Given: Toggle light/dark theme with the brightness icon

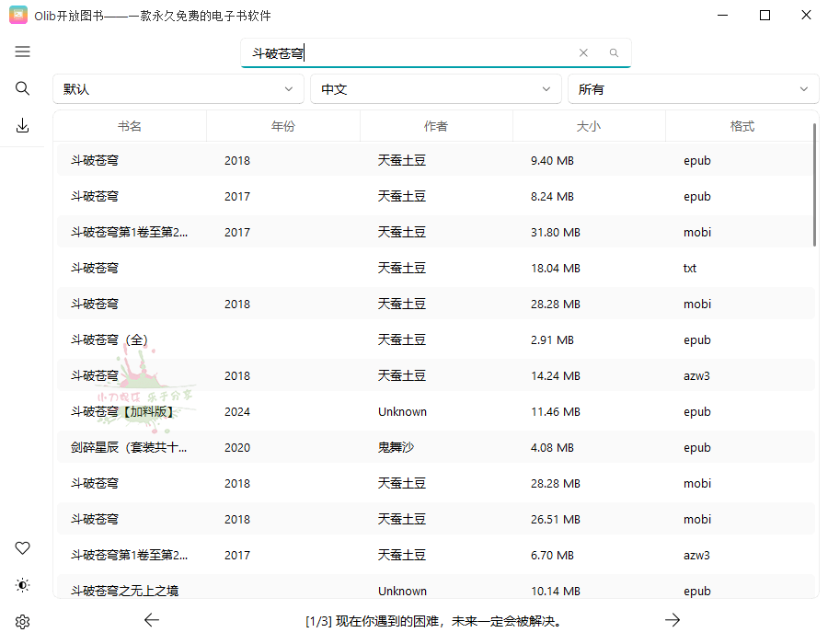Looking at the screenshot, I should pos(22,584).
